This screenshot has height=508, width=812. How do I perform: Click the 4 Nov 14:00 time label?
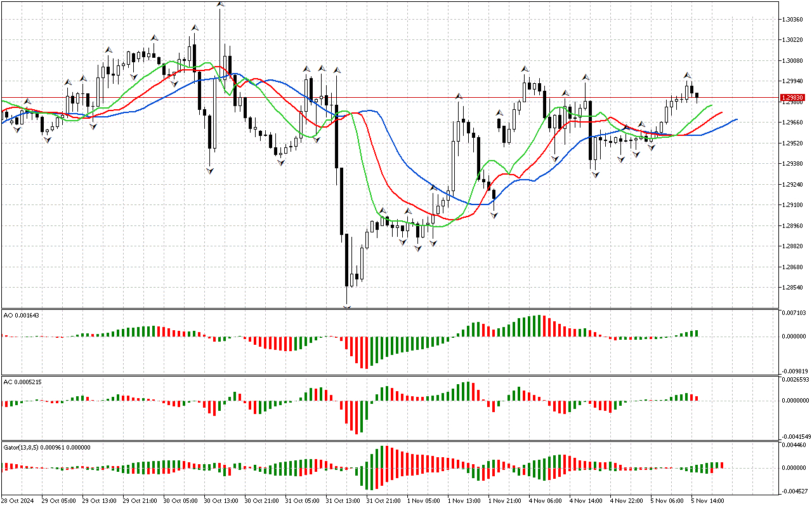coord(586,500)
